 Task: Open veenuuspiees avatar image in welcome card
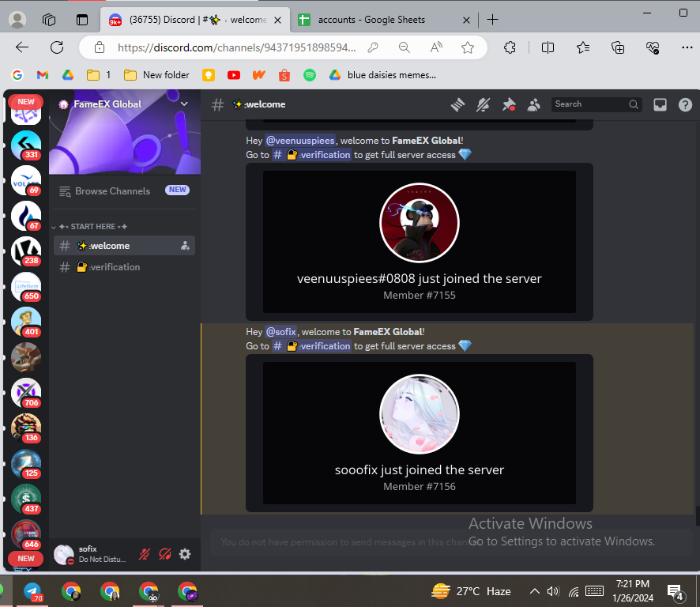[x=420, y=223]
